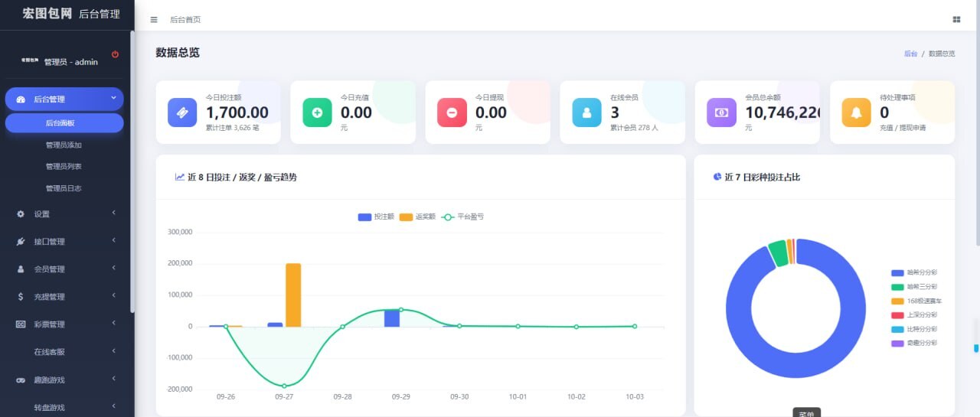Toggle 比特分分彩 in pie legend
The image size is (980, 417).
[914, 329]
